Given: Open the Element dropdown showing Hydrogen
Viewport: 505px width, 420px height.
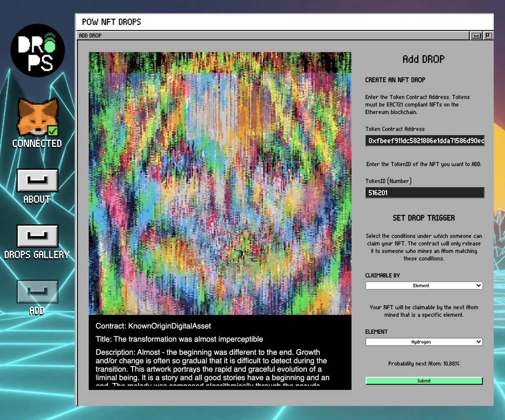Looking at the screenshot, I should pyautogui.click(x=424, y=342).
